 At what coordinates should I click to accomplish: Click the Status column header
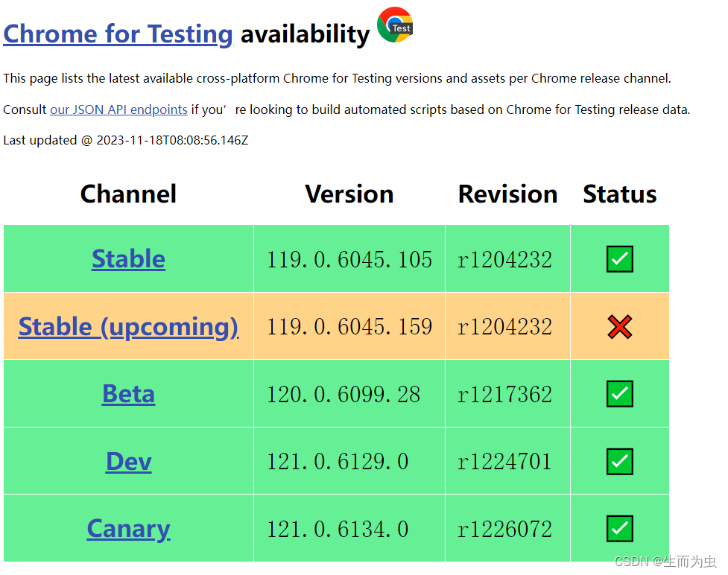(x=620, y=194)
